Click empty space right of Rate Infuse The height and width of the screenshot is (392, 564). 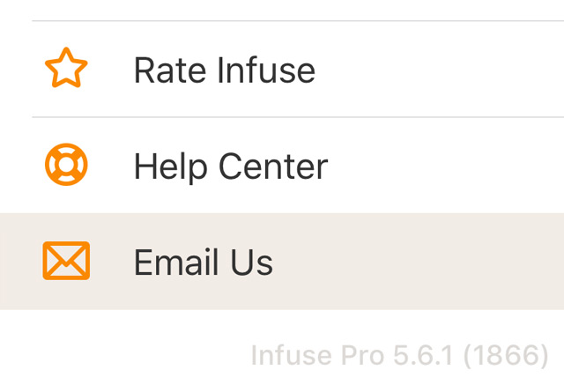[440, 69]
